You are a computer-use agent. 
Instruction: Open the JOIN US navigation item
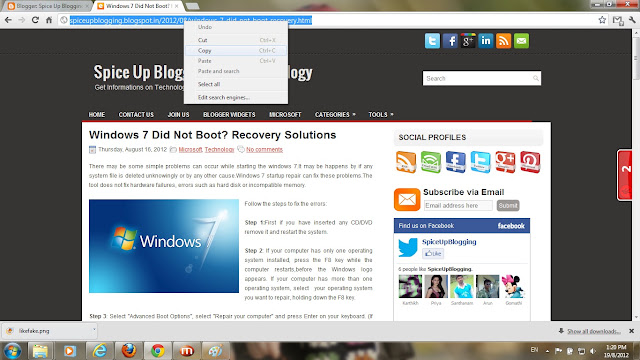(x=178, y=115)
